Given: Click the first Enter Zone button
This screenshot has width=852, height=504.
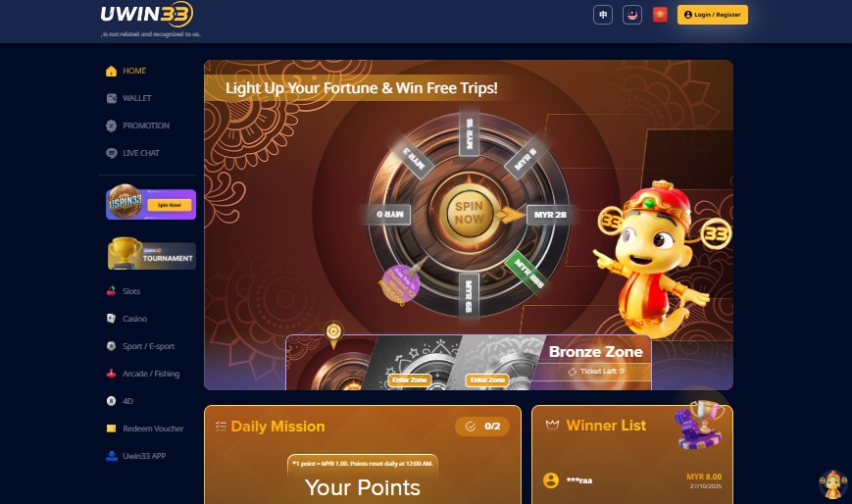Looking at the screenshot, I should pos(410,379).
